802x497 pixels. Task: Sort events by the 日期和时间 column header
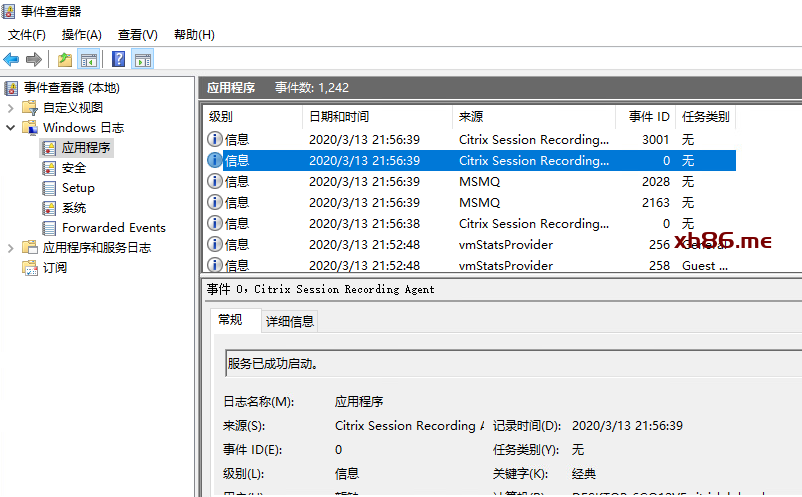(338, 117)
